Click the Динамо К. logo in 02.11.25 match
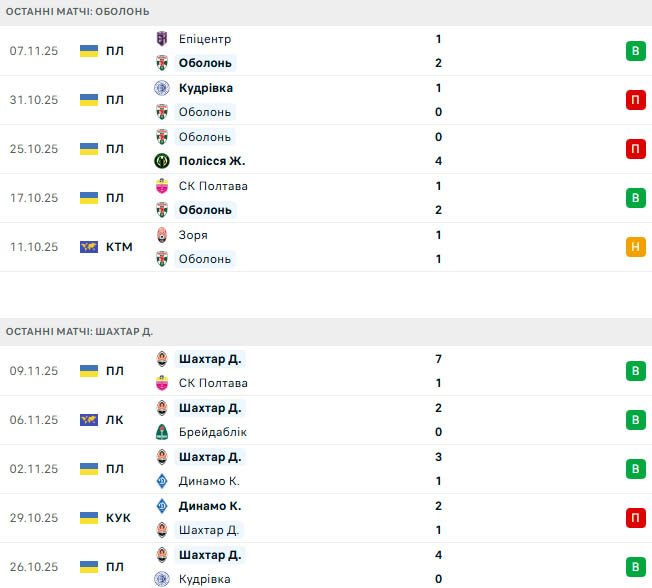 pyautogui.click(x=163, y=481)
